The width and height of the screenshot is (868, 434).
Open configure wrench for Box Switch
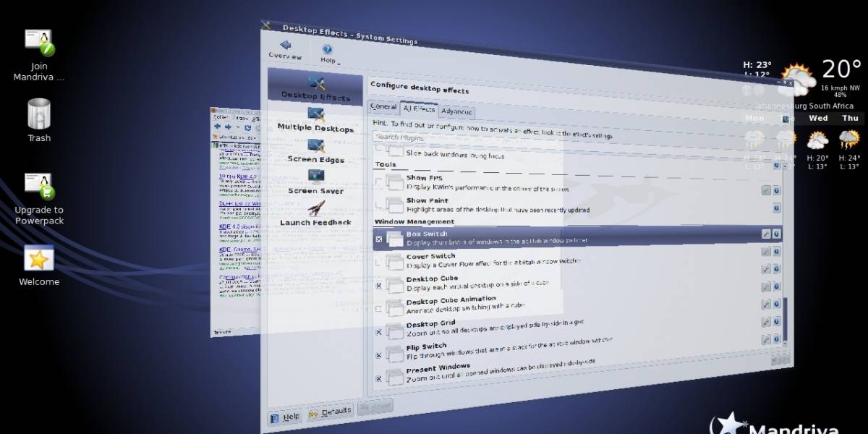tap(766, 234)
